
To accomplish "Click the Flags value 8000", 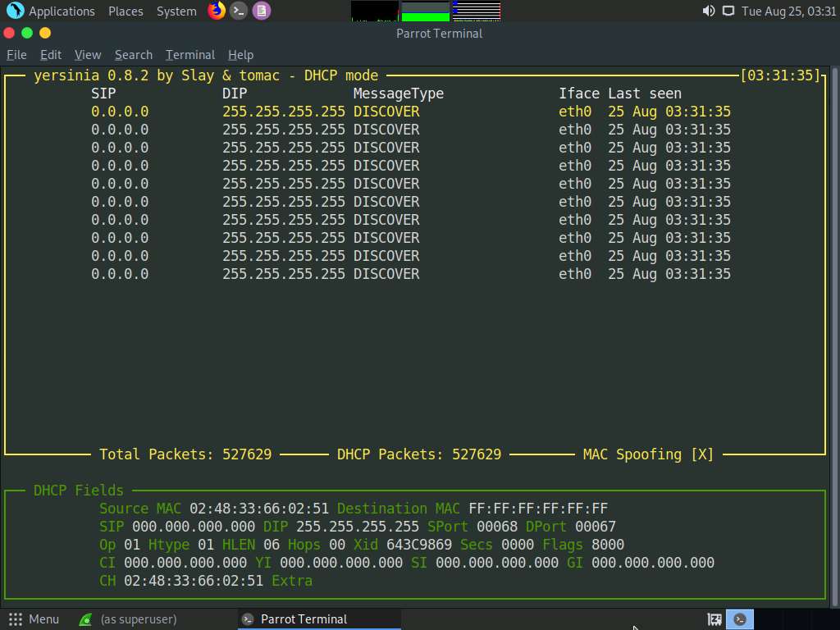I will 608,545.
